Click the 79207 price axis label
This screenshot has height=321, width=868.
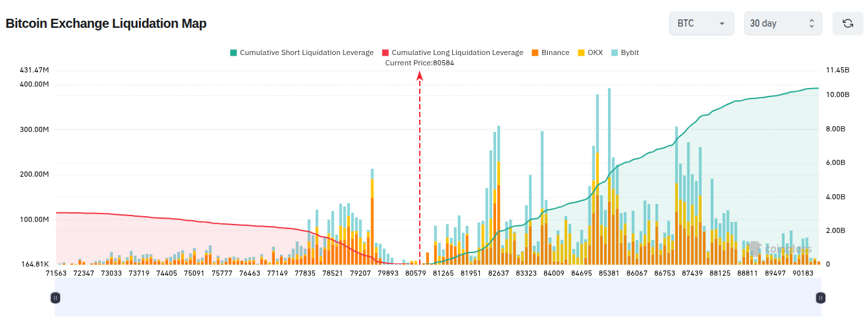tap(360, 274)
